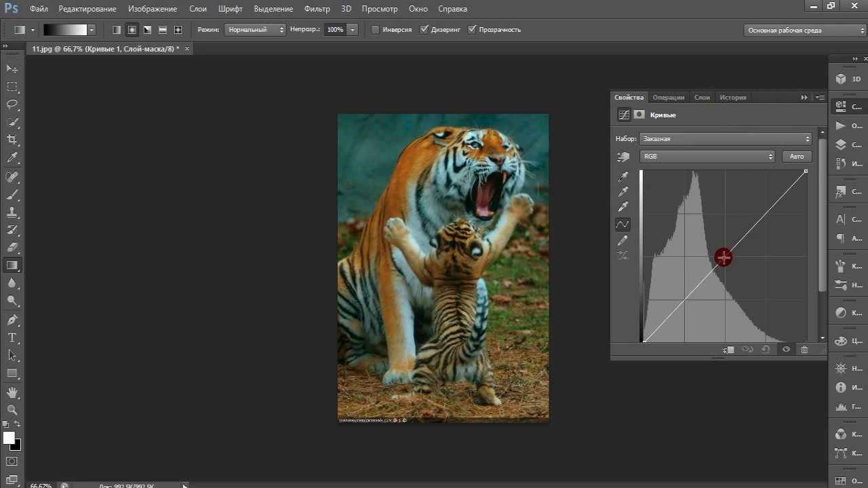Reset default foreground and background colors
The height and width of the screenshot is (488, 868).
tap(6, 424)
